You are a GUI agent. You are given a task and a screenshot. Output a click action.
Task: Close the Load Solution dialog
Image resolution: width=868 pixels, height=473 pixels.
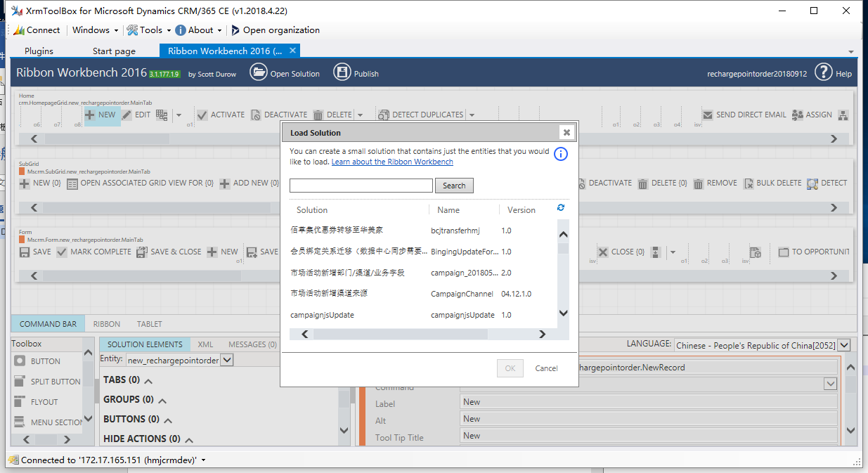click(x=566, y=132)
